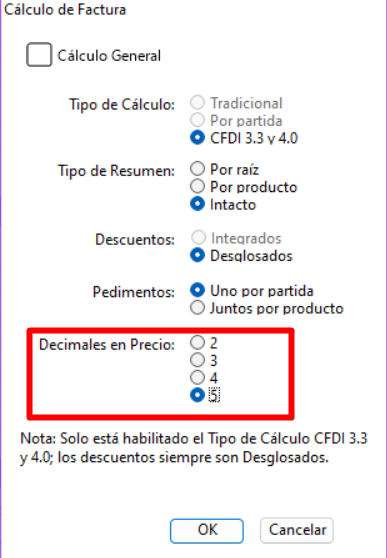The height and width of the screenshot is (558, 387).
Task: Confirm settings with the OK button
Action: point(207,531)
